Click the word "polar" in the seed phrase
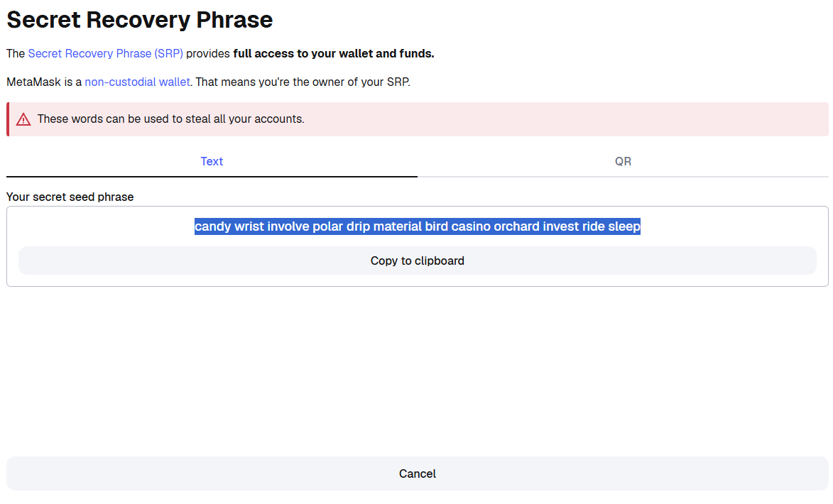Image resolution: width=833 pixels, height=504 pixels. click(x=327, y=226)
